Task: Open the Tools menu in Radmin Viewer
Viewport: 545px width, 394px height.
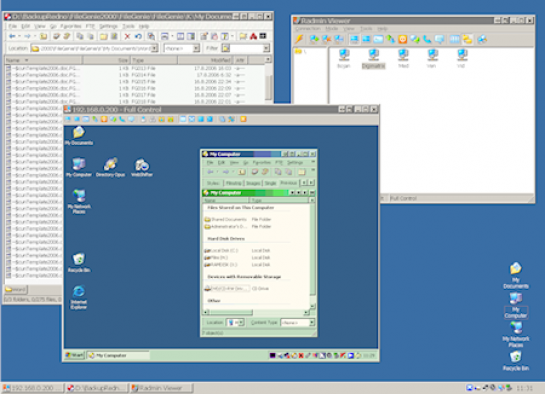Action: point(366,28)
